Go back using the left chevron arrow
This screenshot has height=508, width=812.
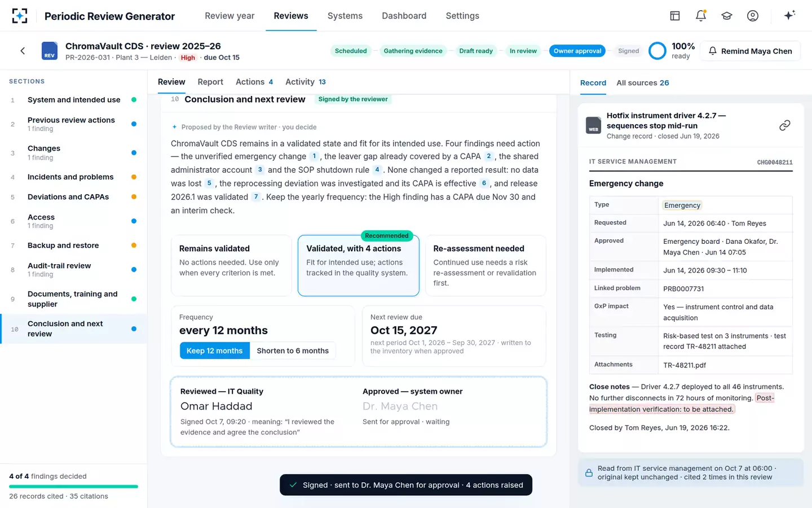pos(23,51)
